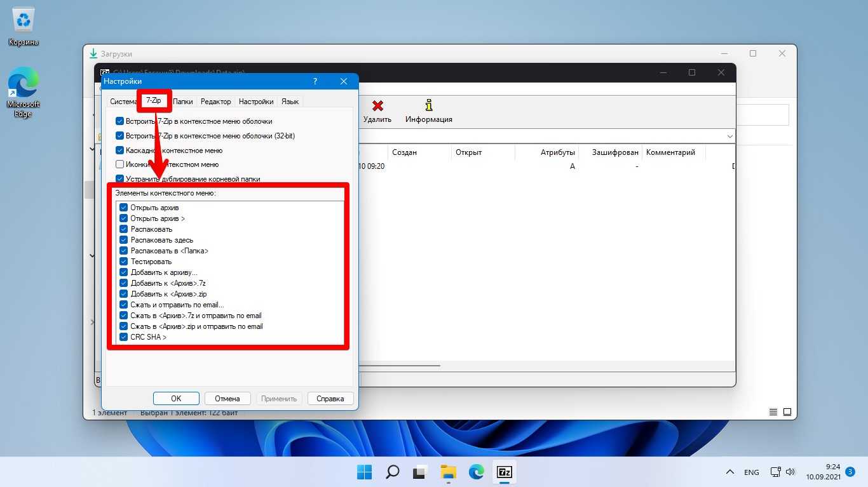Screen dimensions: 868x487
Task: Click the horizontal scrollbar in file list
Action: pos(399,366)
